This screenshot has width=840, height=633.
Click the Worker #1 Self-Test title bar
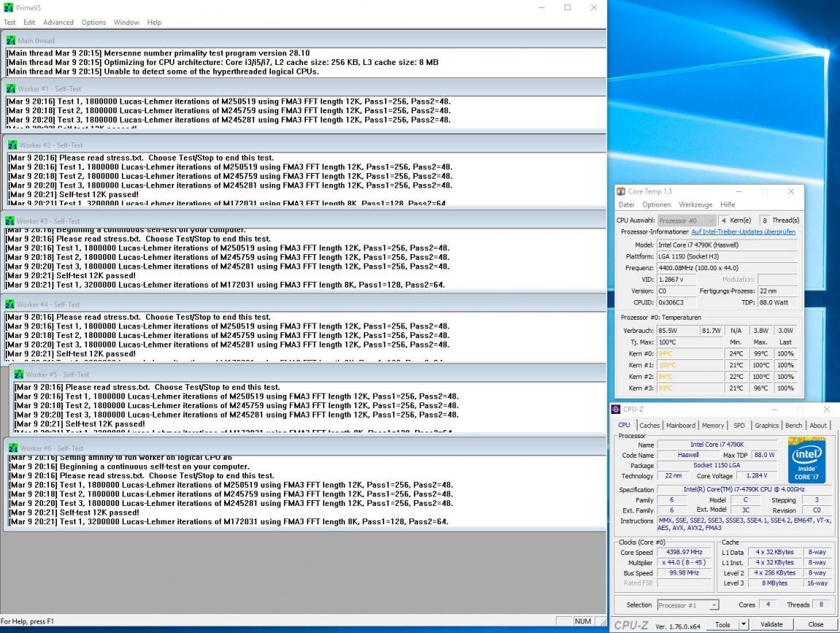tap(305, 88)
